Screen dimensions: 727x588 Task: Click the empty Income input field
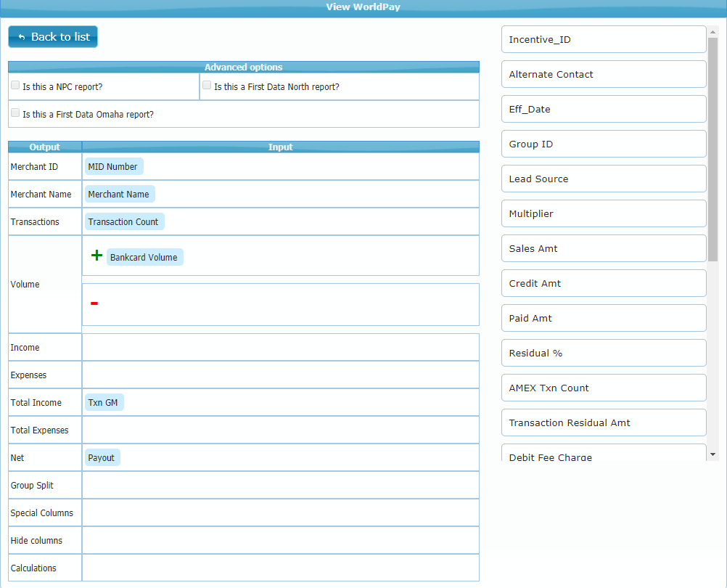[x=280, y=348]
